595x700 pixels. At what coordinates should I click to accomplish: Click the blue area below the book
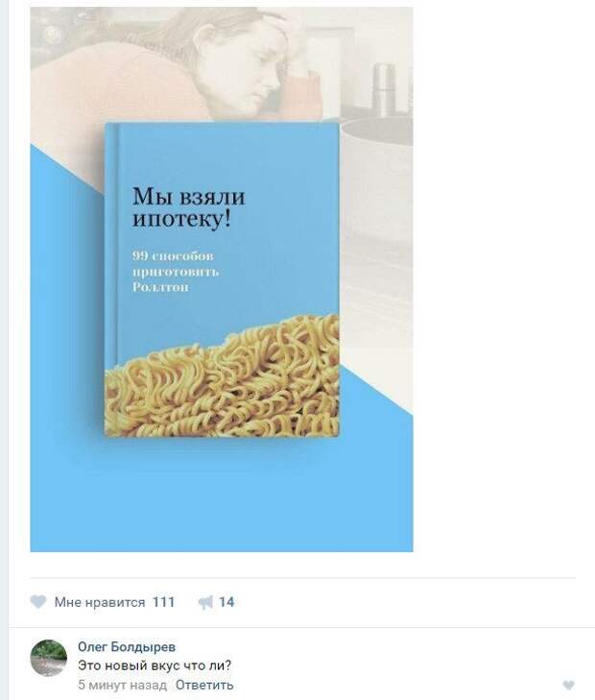coord(222,495)
